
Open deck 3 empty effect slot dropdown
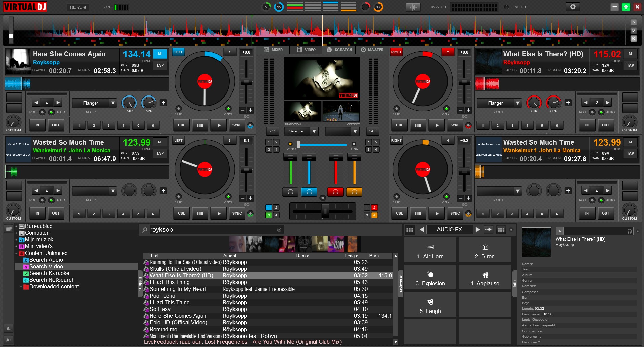click(113, 191)
